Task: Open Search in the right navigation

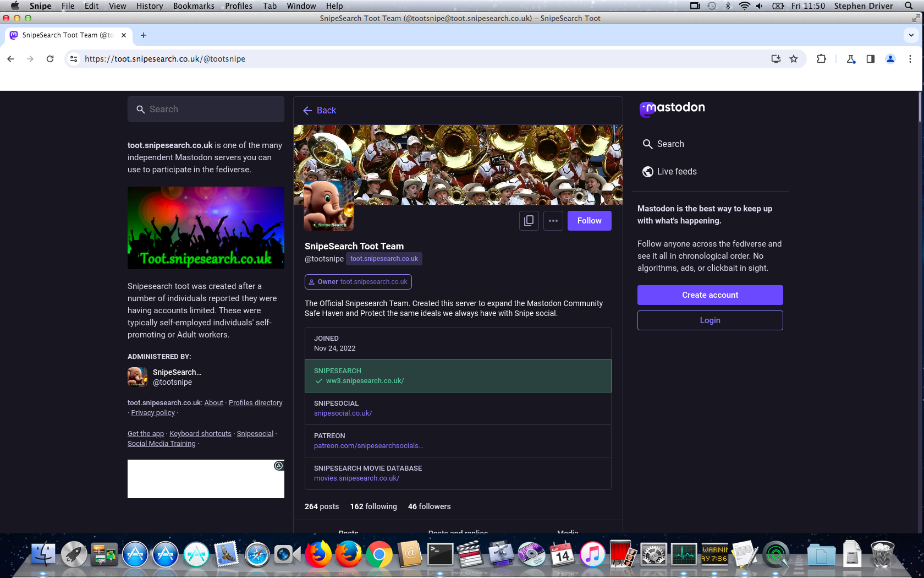Action: (x=663, y=144)
